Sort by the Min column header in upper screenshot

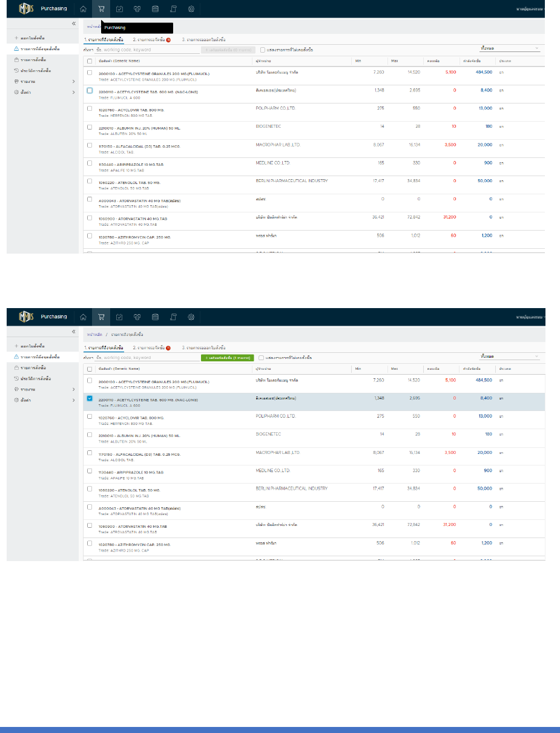[x=358, y=61]
